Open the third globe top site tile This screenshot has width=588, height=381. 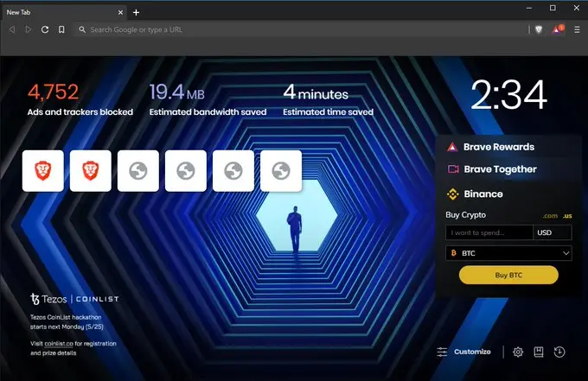coord(233,171)
